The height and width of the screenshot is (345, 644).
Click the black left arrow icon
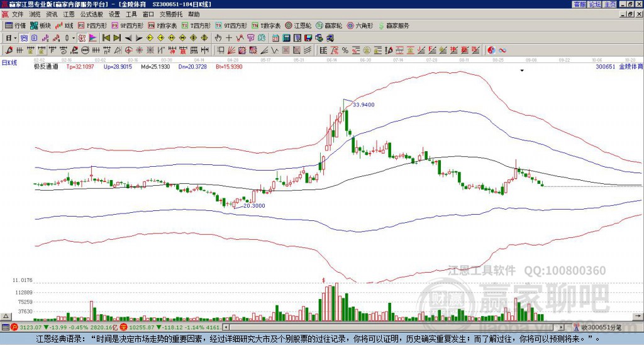click(x=128, y=38)
